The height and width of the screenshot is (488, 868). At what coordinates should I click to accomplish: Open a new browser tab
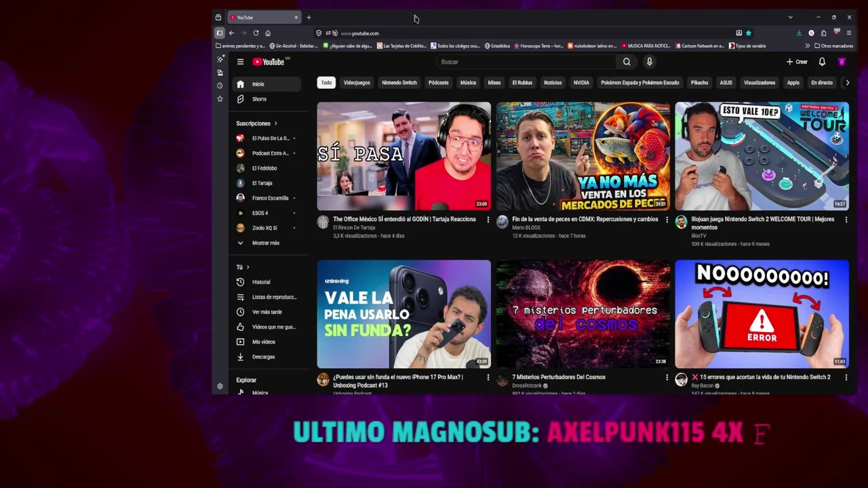(309, 17)
